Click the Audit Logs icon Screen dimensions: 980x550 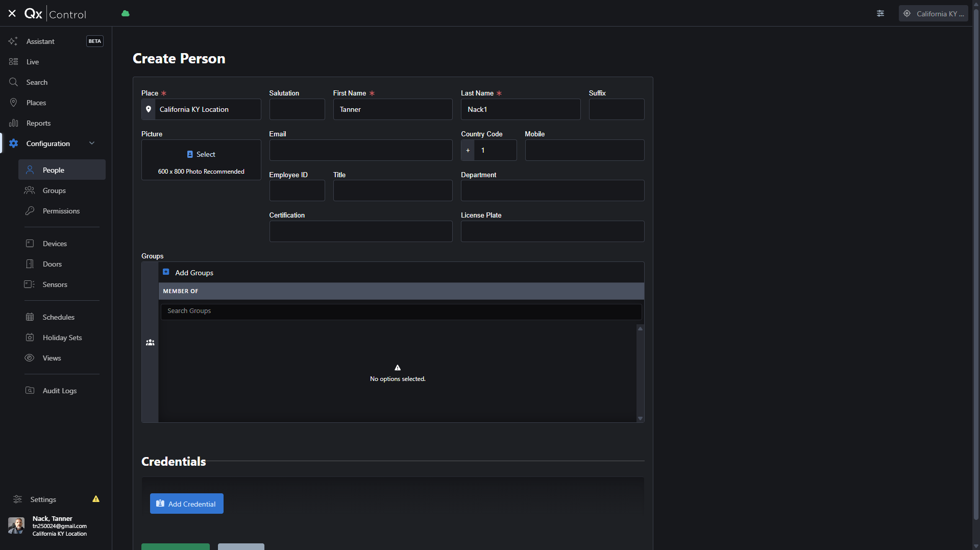tap(30, 391)
